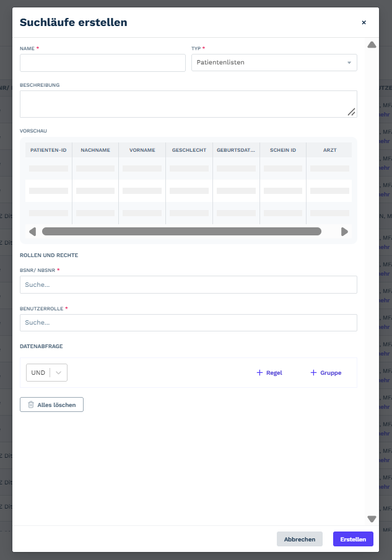Open the Typ dropdown showing Patientenlisten

pos(274,63)
